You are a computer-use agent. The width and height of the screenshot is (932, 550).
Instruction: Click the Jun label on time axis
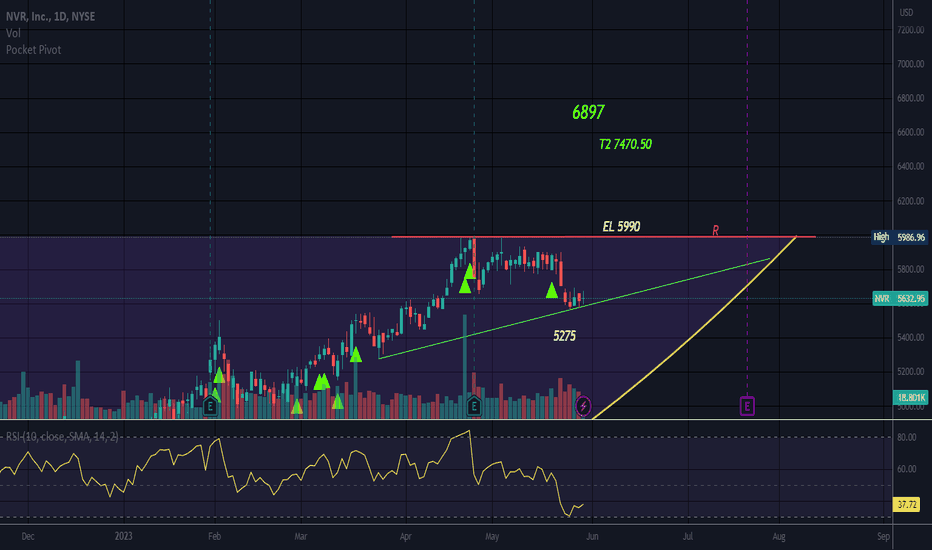(x=592, y=536)
